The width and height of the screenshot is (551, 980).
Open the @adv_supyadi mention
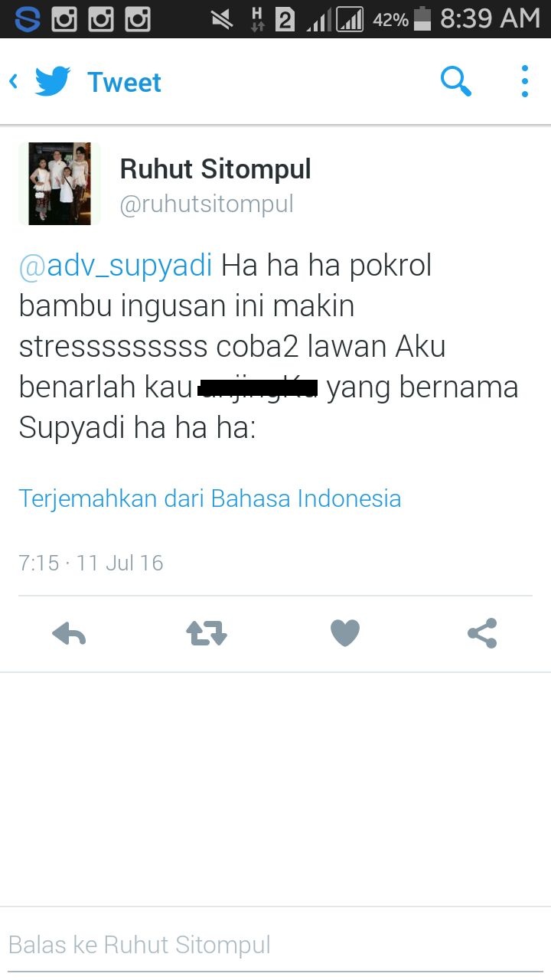point(116,266)
